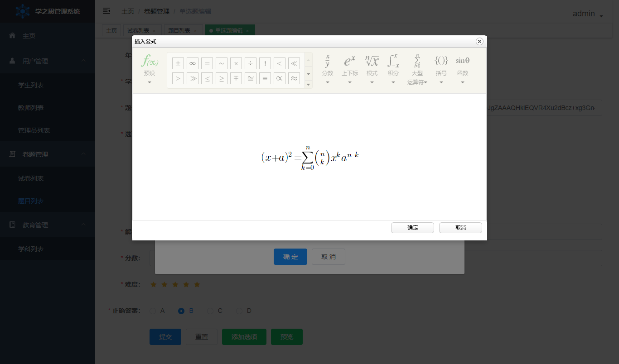Screen dimensions: 619x364
Task: Switch to the 题目列表 tab
Action: 179,31
